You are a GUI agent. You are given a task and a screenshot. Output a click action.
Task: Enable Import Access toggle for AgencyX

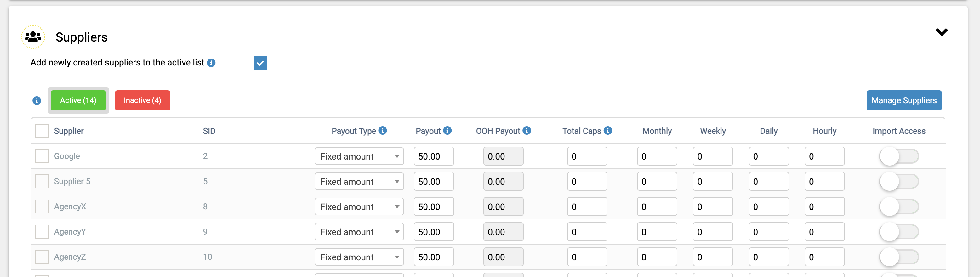coord(899,206)
